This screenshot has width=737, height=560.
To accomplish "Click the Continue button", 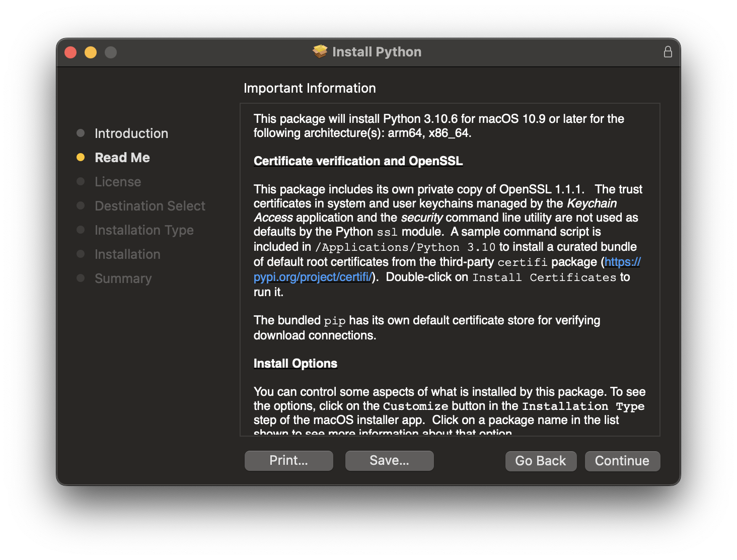I will [622, 461].
